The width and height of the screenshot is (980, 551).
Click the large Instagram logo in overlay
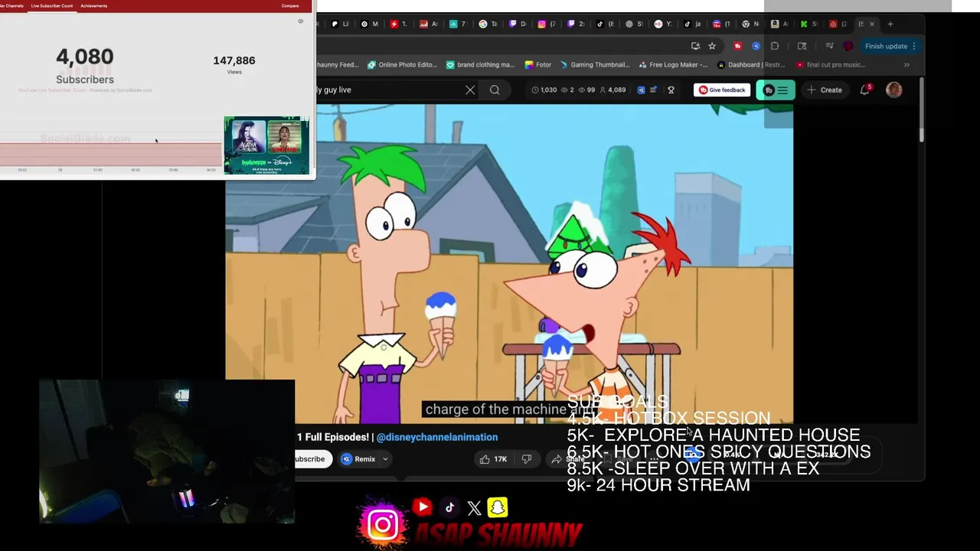pyautogui.click(x=382, y=525)
